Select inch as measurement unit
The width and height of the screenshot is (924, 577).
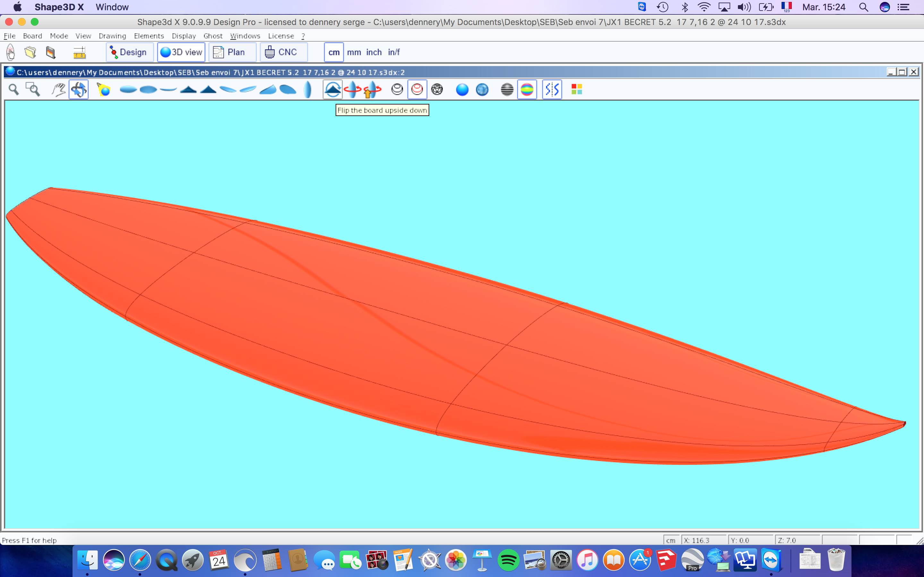tap(374, 52)
